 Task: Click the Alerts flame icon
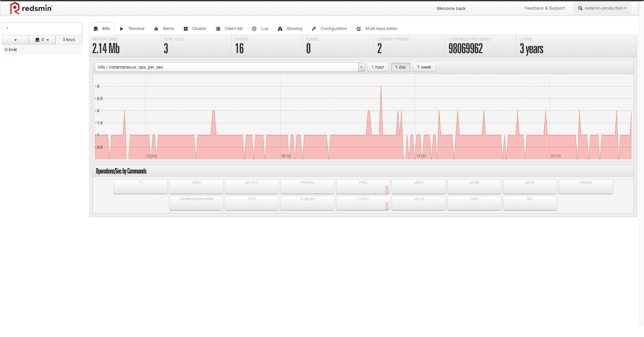click(x=156, y=29)
